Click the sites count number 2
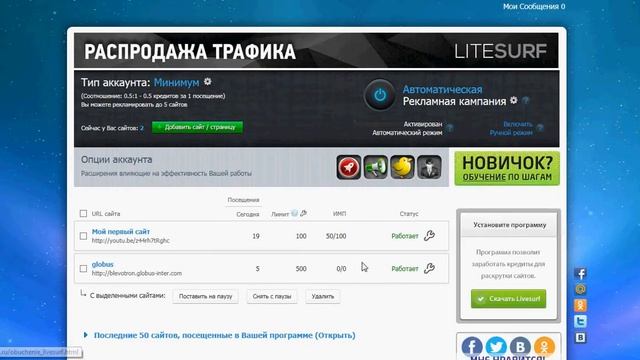Image resolution: width=640 pixels, height=360 pixels. pos(142,128)
